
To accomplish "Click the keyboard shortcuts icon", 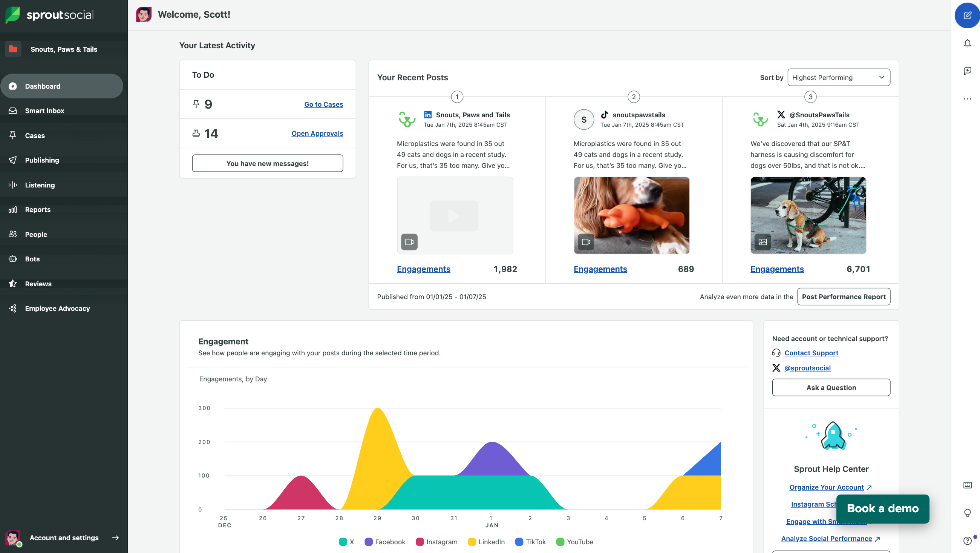I will [968, 485].
